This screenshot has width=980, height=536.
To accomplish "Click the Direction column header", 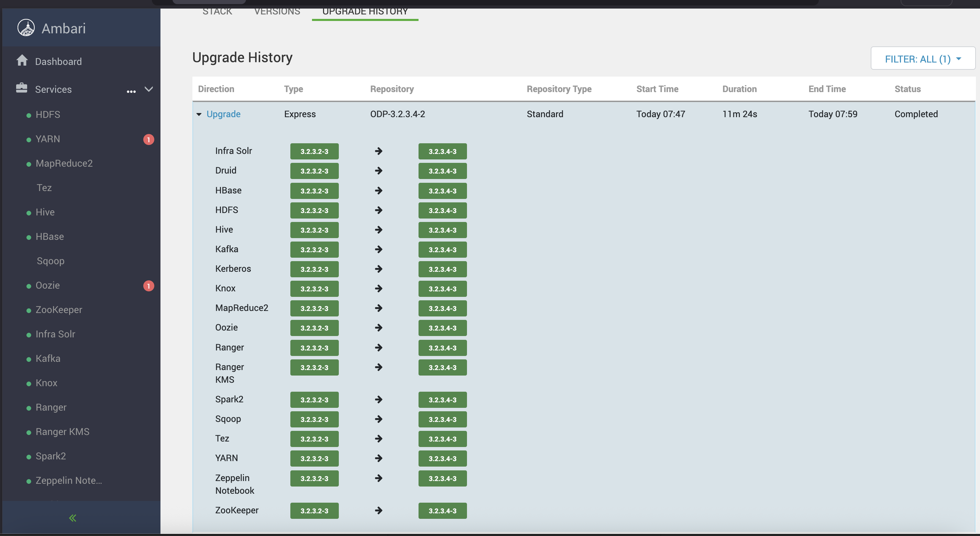I will click(x=216, y=89).
